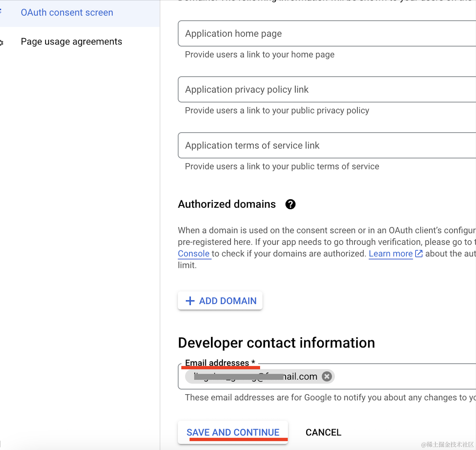The image size is (476, 450).
Task: Click the icon beside Page usage agreements
Action: [2, 42]
